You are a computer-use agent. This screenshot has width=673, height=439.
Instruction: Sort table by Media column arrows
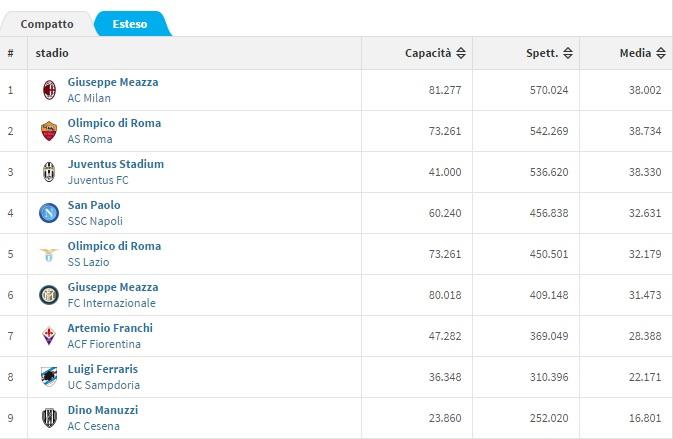pos(661,53)
